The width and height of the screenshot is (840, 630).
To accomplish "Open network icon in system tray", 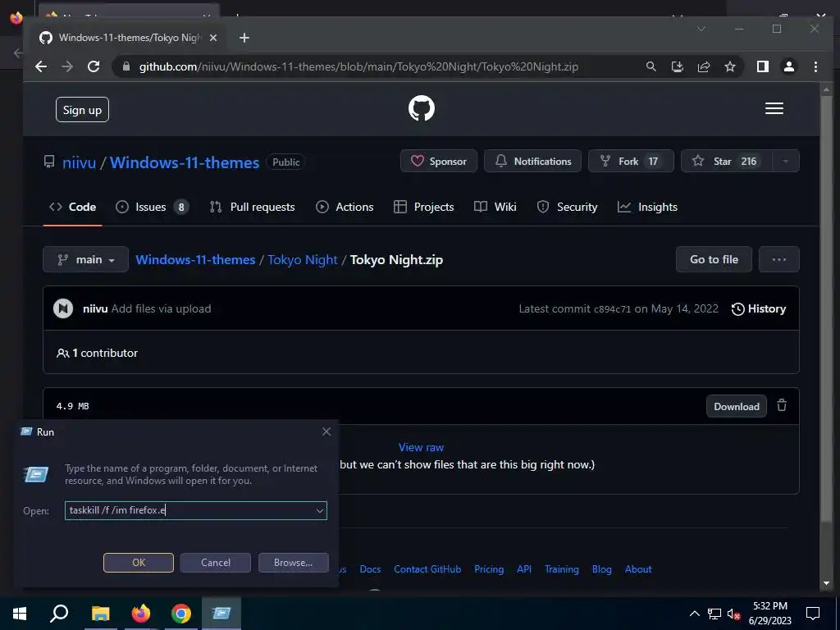I will pyautogui.click(x=714, y=614).
